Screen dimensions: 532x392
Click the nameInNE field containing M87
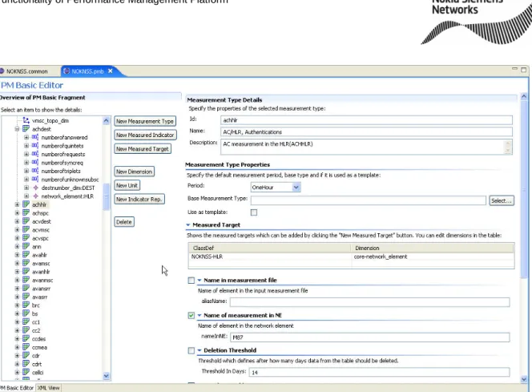(370, 337)
